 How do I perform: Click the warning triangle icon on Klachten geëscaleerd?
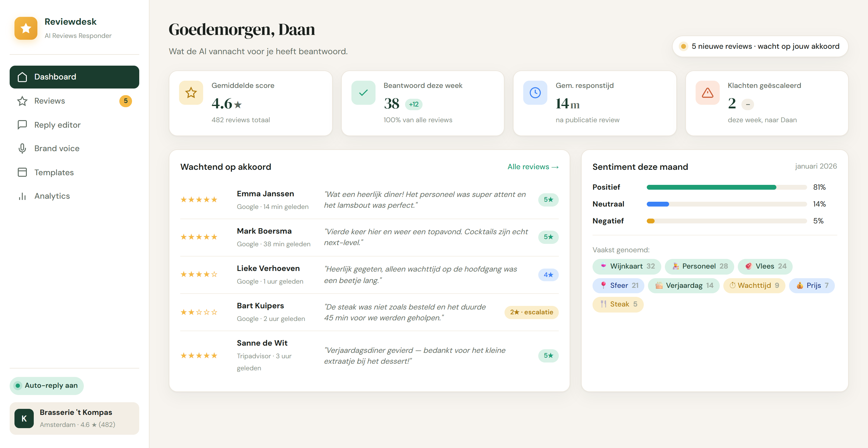tap(707, 92)
